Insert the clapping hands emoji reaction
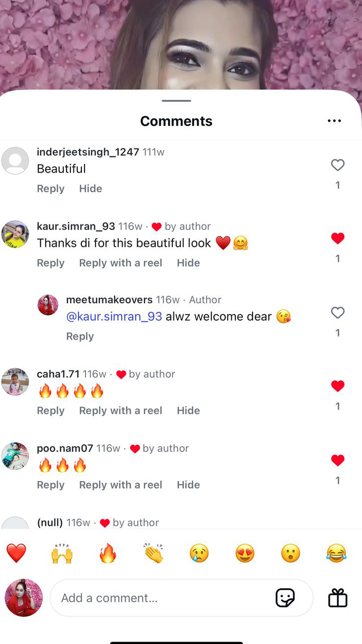Viewport: 362px width, 644px height. click(x=153, y=553)
